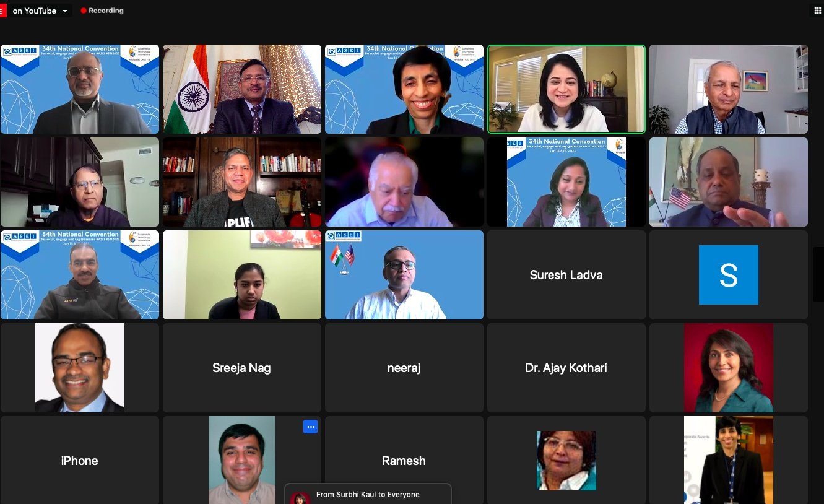Click Surbhi Kaul's chat avatar icon
The image size is (824, 504).
coord(300,498)
